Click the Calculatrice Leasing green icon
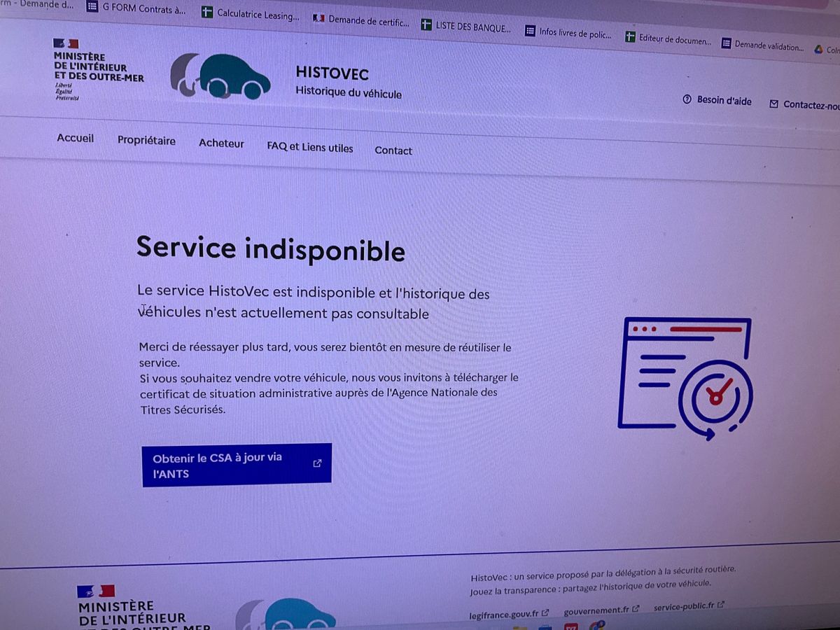This screenshot has width=840, height=630. click(x=206, y=12)
